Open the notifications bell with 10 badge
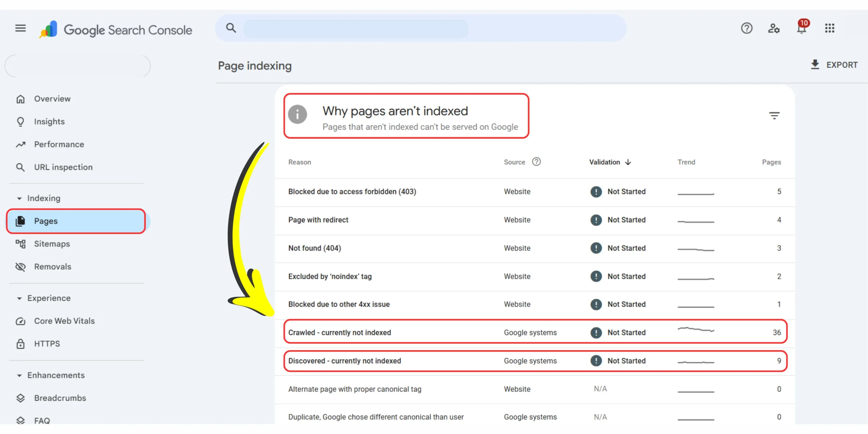 (x=802, y=27)
